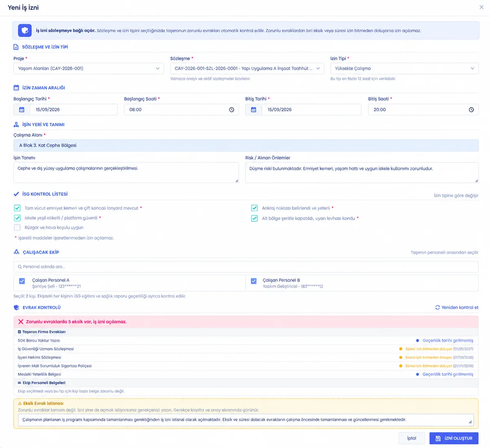
Task: Click the Bitiş Tarihi date field
Action: 312,109
